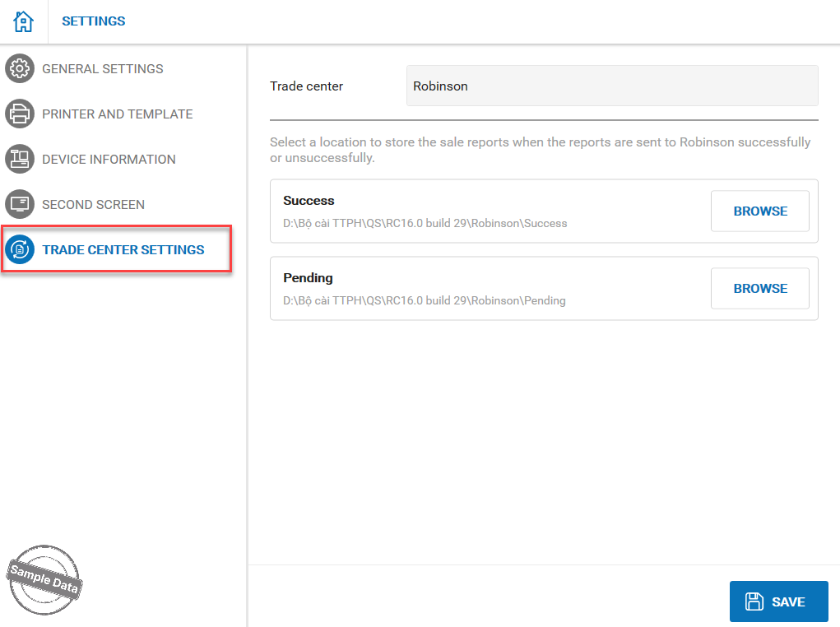This screenshot has width=840, height=627.
Task: Click the Trade Center Settings sync icon
Action: 20,249
